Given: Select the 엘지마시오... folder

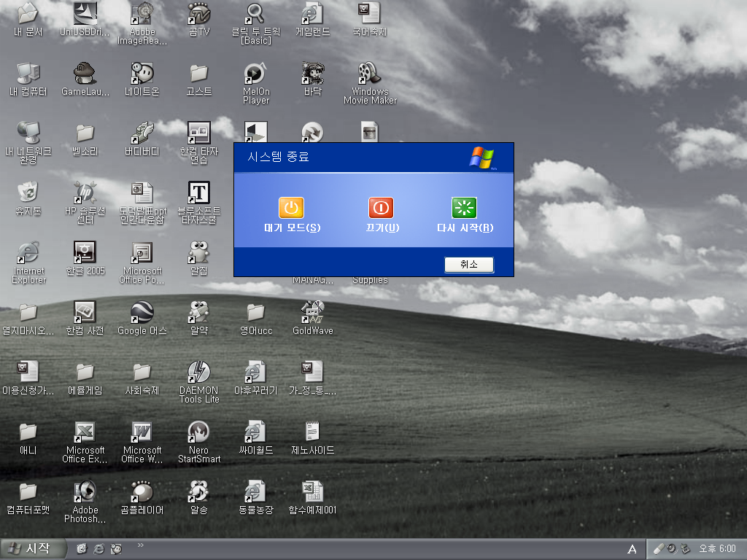Looking at the screenshot, I should coord(28,319).
